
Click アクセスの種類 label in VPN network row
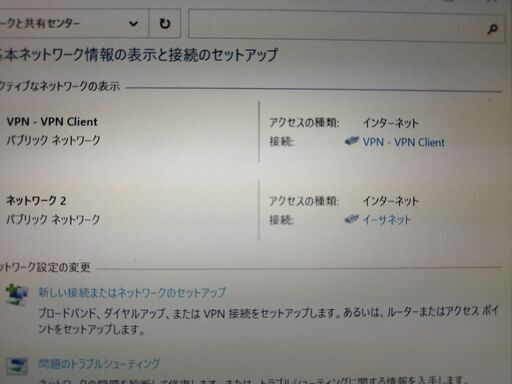304,123
